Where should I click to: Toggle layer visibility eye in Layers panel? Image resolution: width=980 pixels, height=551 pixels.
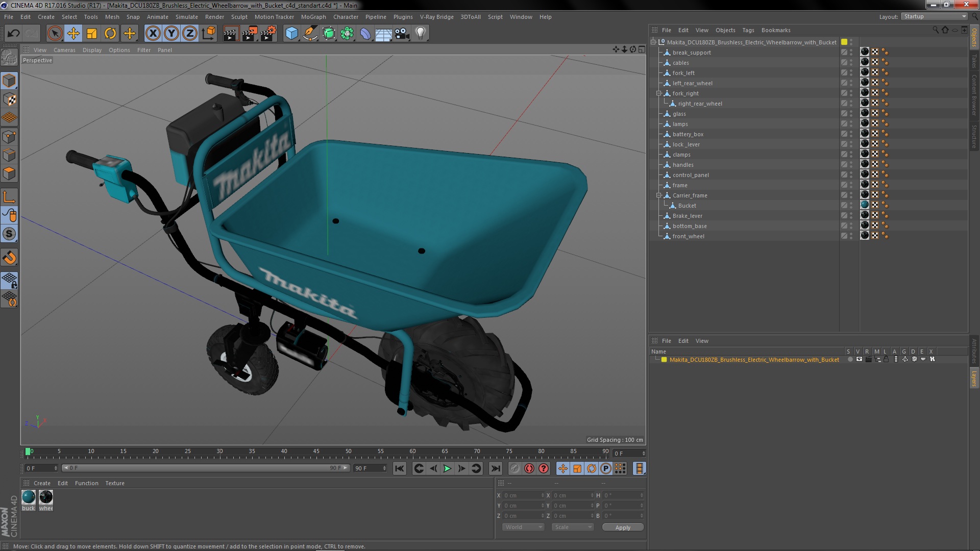tap(859, 360)
